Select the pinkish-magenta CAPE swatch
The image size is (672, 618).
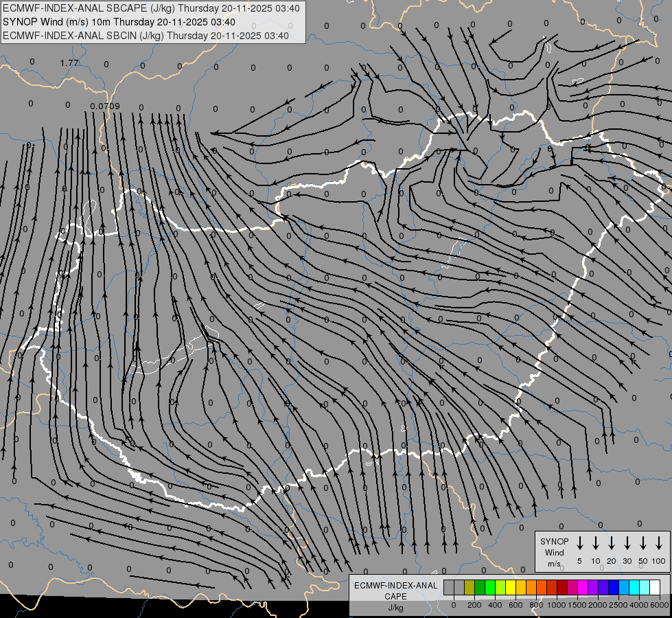[x=572, y=587]
